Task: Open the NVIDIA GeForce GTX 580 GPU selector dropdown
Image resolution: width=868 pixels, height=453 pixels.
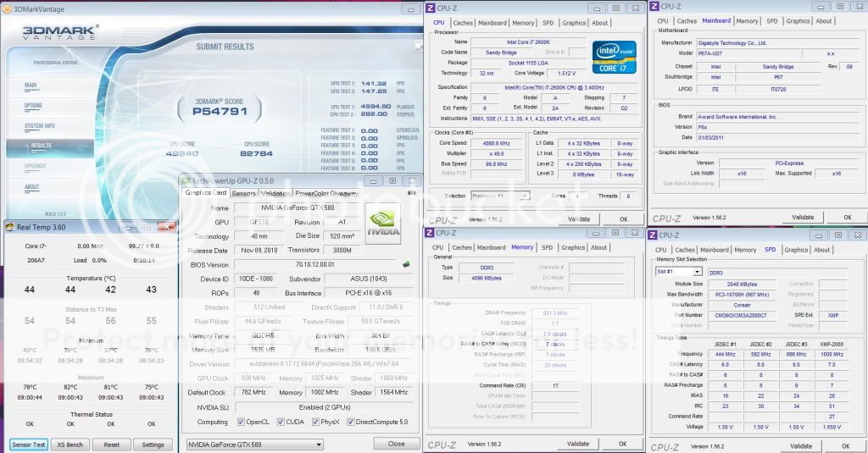Action: [254, 445]
